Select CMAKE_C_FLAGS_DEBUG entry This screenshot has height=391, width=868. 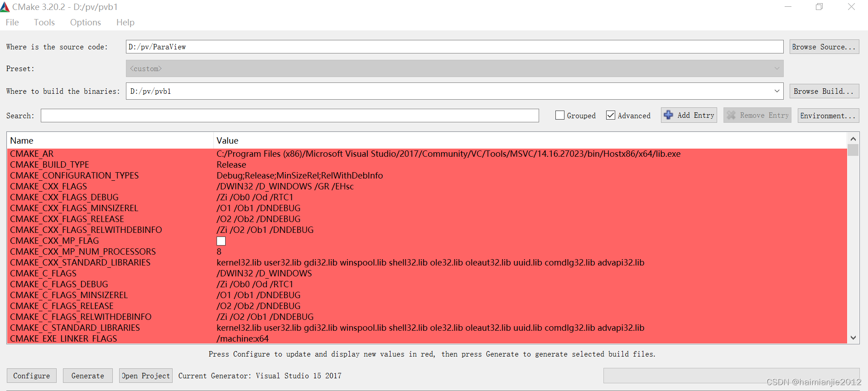59,285
